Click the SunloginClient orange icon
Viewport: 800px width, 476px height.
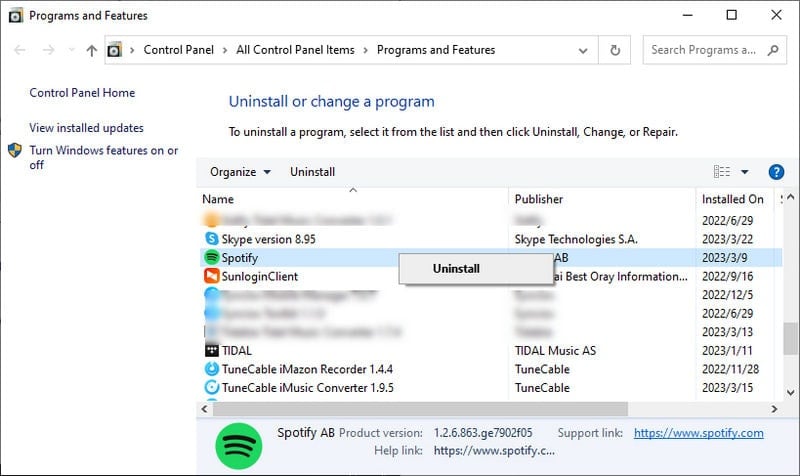(x=211, y=276)
